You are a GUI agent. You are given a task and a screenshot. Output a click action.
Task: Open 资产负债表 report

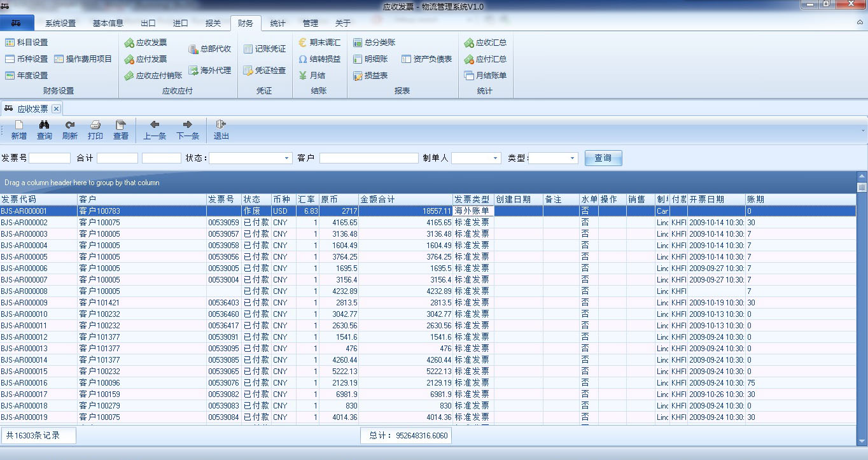click(x=427, y=59)
